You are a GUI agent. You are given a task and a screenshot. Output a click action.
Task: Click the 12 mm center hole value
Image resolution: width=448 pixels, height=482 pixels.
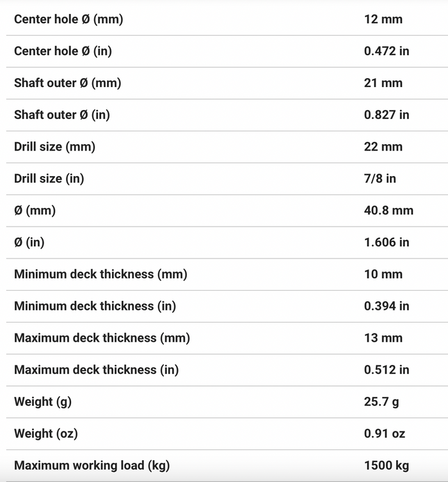coord(383,19)
